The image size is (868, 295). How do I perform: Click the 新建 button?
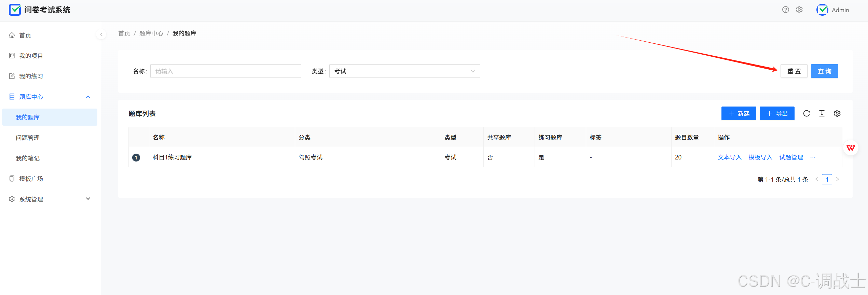pos(739,113)
